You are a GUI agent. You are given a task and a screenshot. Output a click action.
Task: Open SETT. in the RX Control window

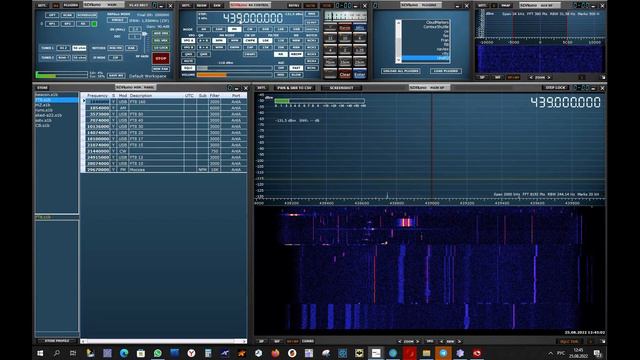pyautogui.click(x=186, y=5)
